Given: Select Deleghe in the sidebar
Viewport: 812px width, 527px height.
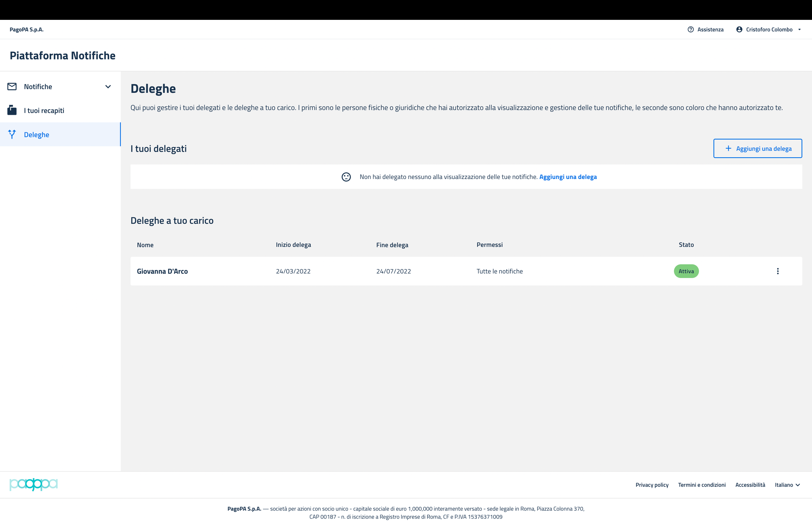Looking at the screenshot, I should pyautogui.click(x=37, y=135).
